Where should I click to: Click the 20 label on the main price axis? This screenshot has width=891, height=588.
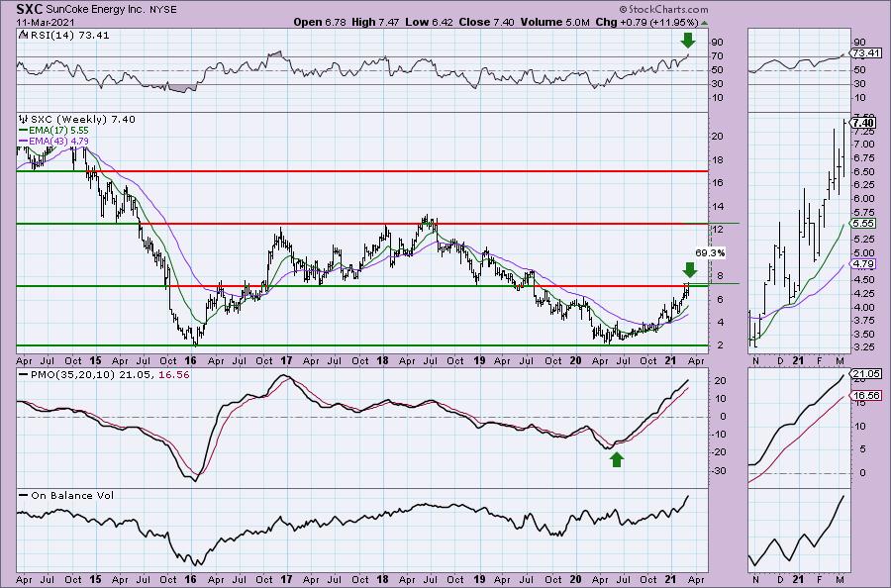[717, 137]
